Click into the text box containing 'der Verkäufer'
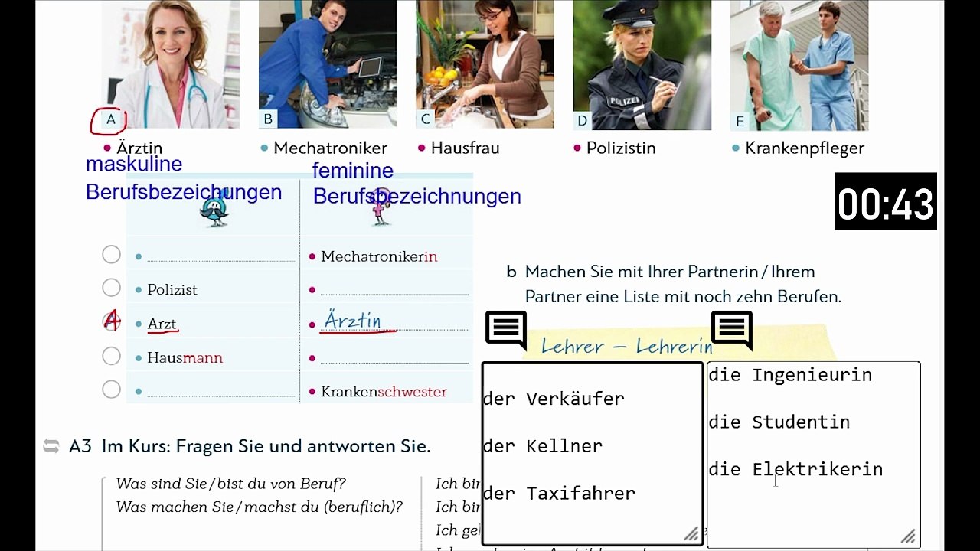 pos(592,454)
